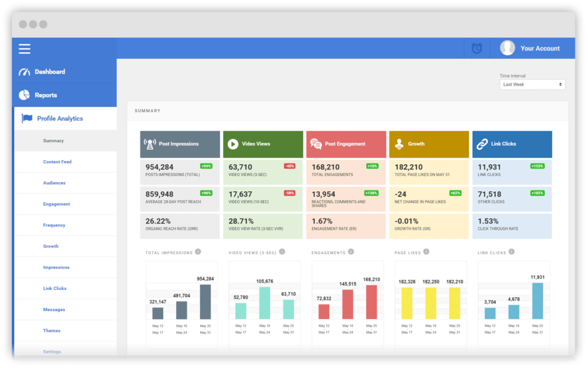
Task: Click the Profile Analytics flag icon
Action: point(26,118)
